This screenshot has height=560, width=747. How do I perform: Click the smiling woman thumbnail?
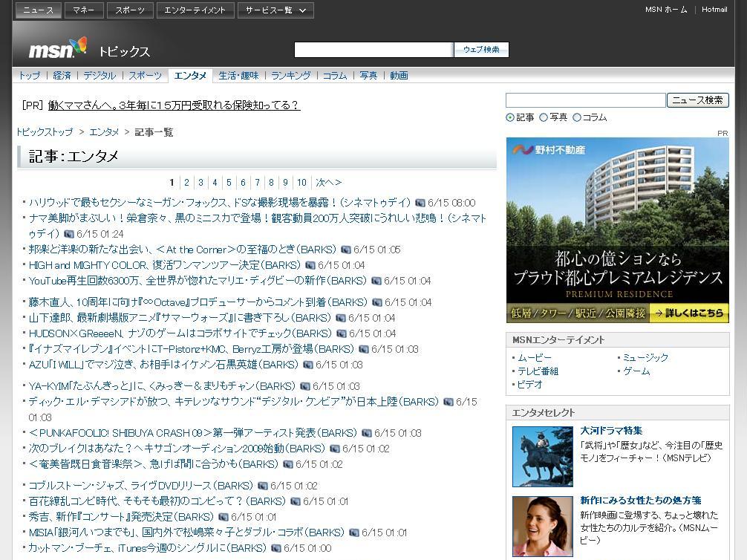543,526
